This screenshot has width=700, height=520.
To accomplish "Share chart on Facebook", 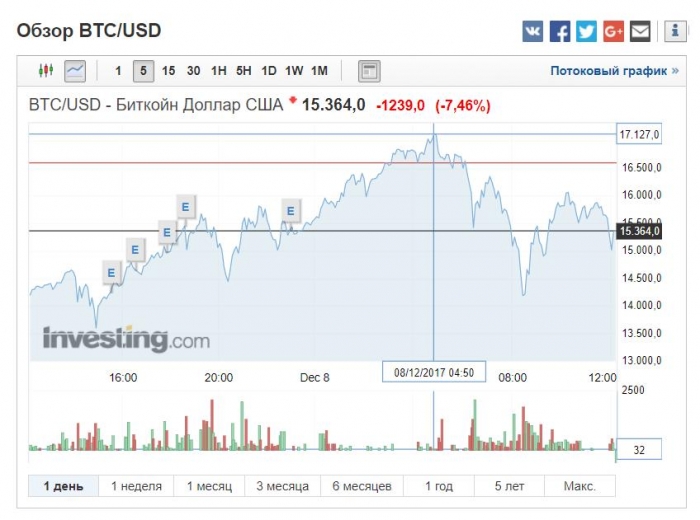I will point(560,31).
